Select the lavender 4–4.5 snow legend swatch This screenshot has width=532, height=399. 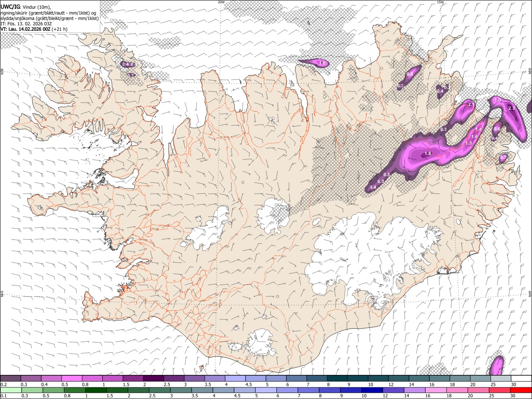coord(235,378)
